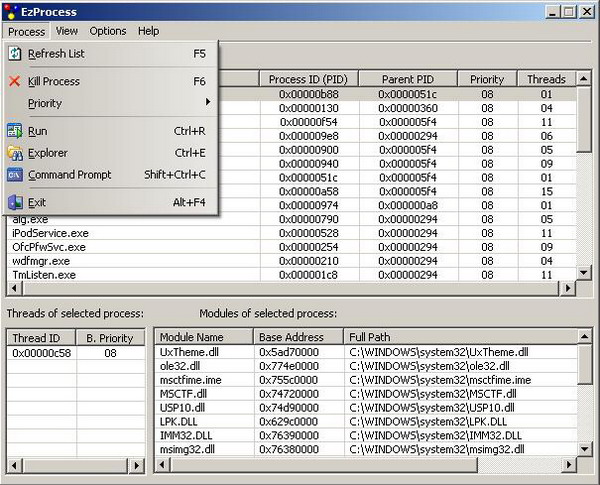Open the View menu
The height and width of the screenshot is (485, 600).
pos(67,31)
